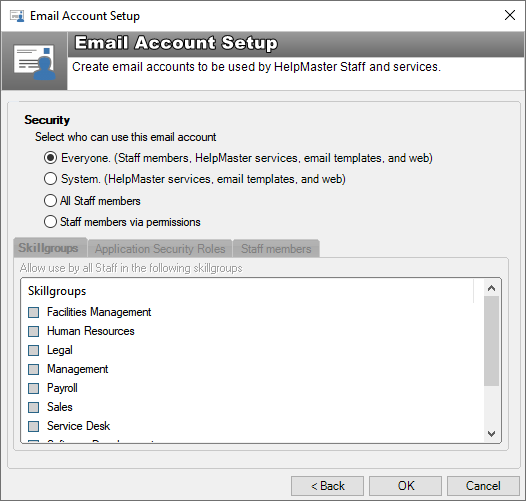Close the Email Account Setup window
This screenshot has height=501, width=526.
[x=510, y=15]
